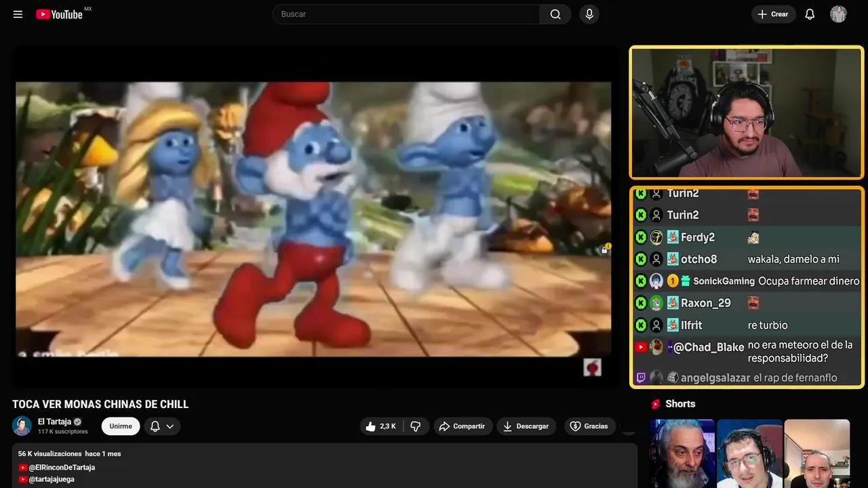The height and width of the screenshot is (488, 868).
Task: Click SonickGaming's chat avatar
Action: click(x=656, y=281)
